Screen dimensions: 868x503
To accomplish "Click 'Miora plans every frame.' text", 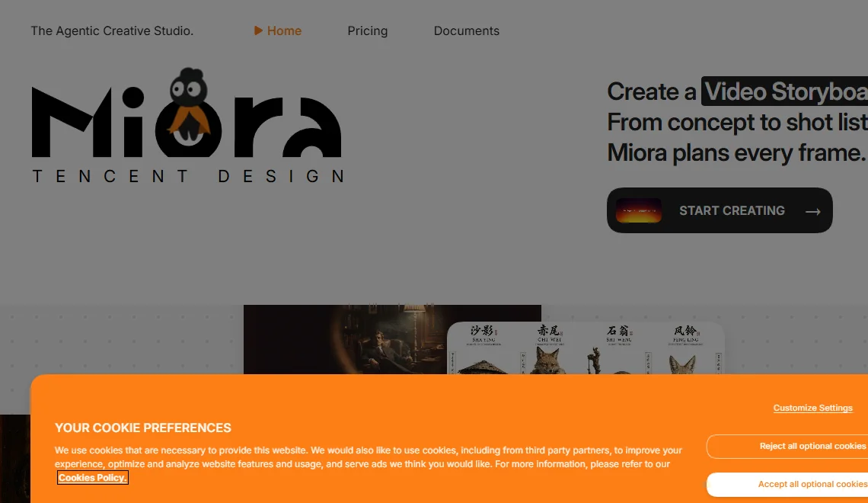I will 736,152.
